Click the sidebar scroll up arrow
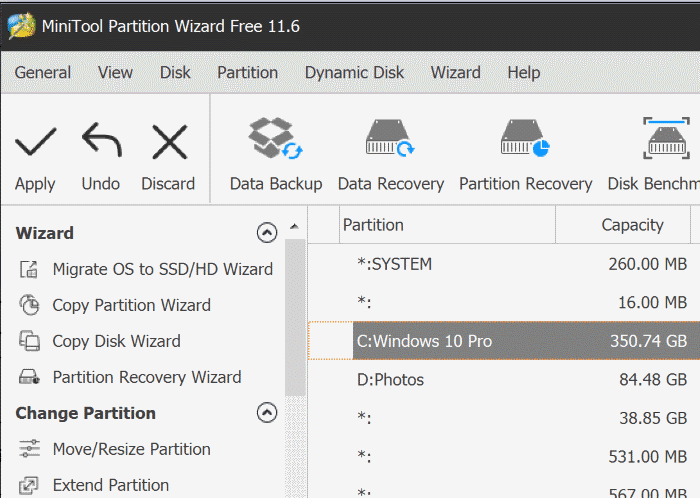The image size is (700, 498). (294, 227)
